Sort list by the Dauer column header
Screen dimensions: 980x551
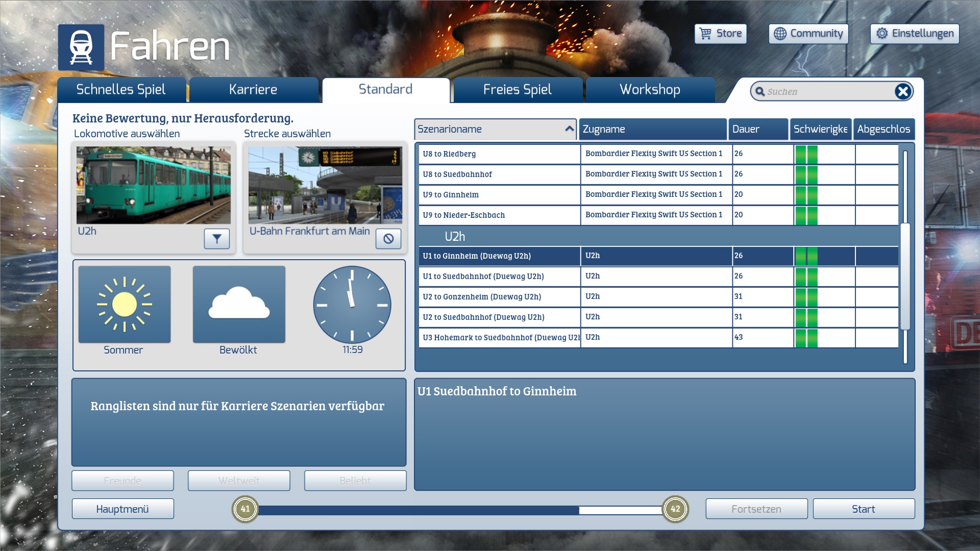tap(758, 129)
